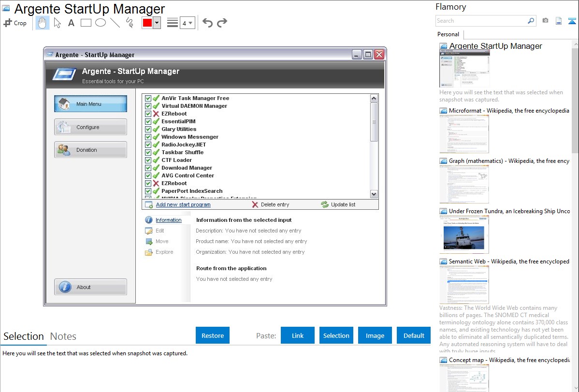Activate the hand pan tool

42,23
